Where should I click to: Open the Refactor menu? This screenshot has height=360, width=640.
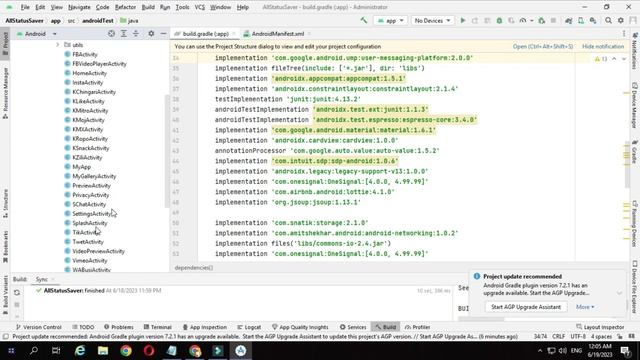(125, 7)
